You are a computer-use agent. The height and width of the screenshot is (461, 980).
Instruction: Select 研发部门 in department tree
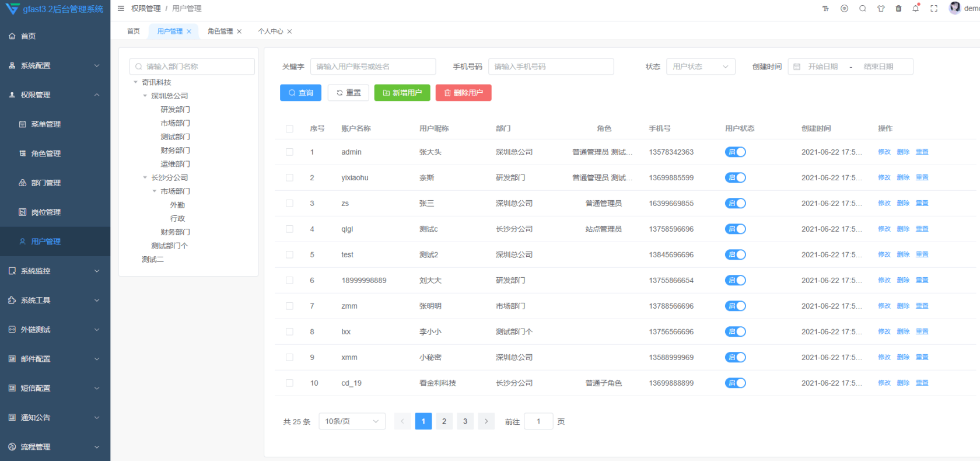(175, 110)
